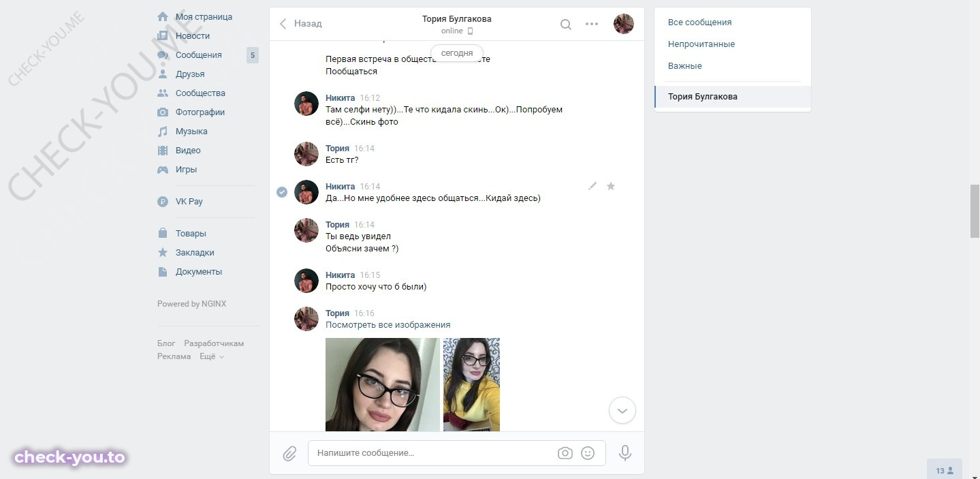
Task: Click unread counter badge 5 on Сообщения
Action: coord(253,55)
